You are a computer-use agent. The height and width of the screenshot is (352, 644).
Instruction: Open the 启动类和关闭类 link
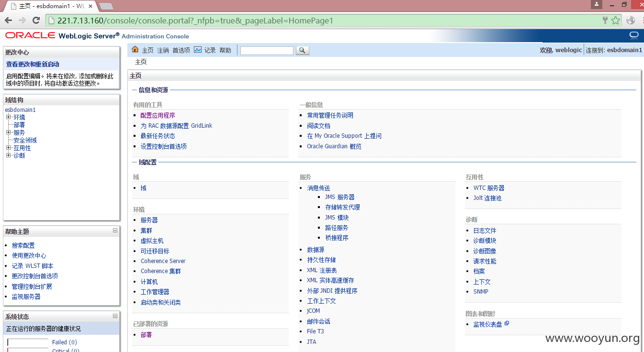(x=160, y=302)
